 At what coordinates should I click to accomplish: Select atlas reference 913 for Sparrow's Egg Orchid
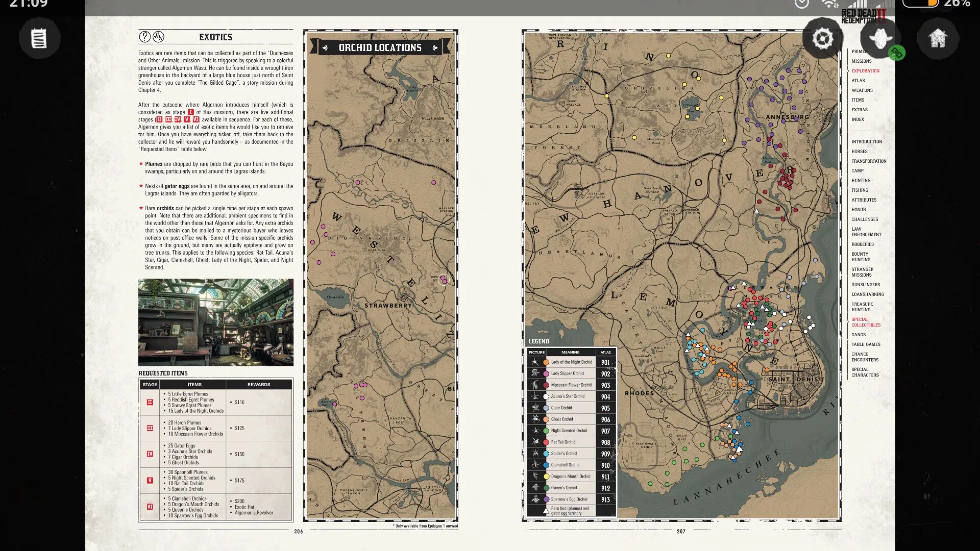tap(605, 500)
